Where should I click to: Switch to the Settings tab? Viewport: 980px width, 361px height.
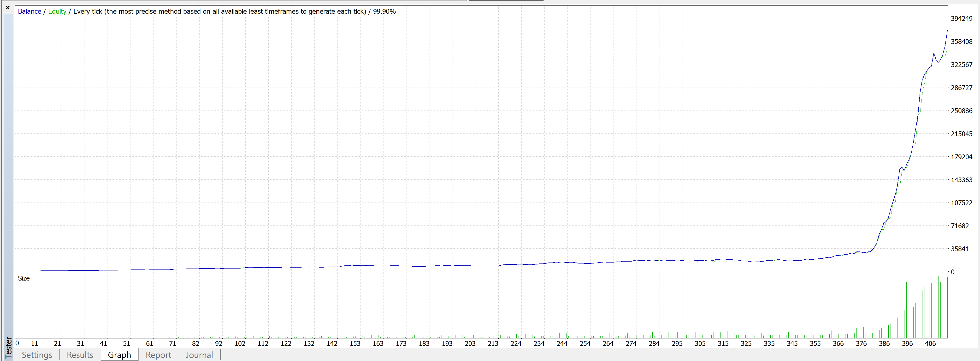click(x=37, y=355)
